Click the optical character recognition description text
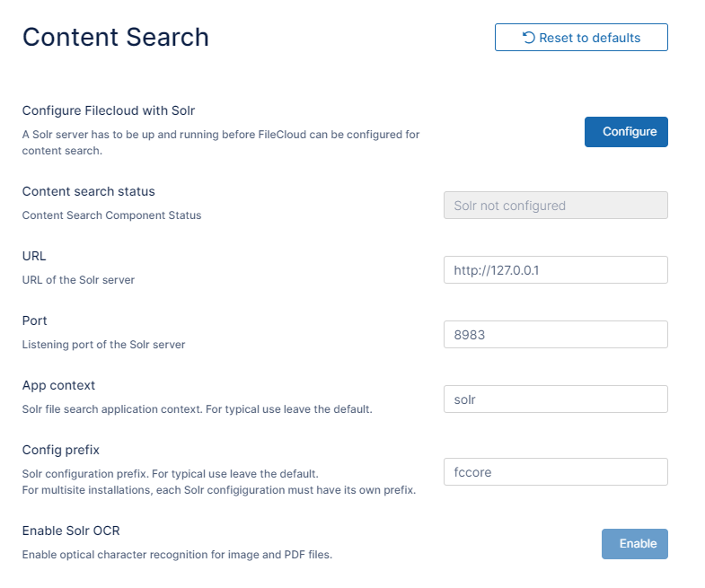Screen dimensions: 705x588 point(177,555)
